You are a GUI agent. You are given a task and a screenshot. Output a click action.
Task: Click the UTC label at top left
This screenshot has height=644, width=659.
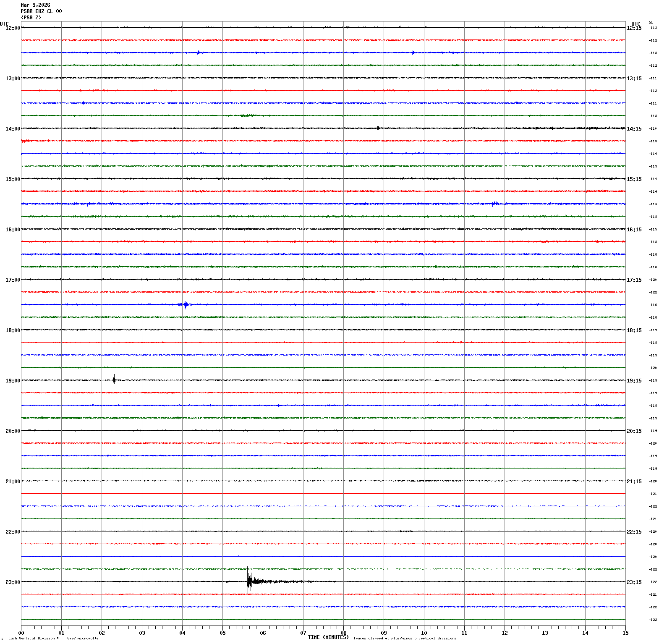pyautogui.click(x=4, y=24)
